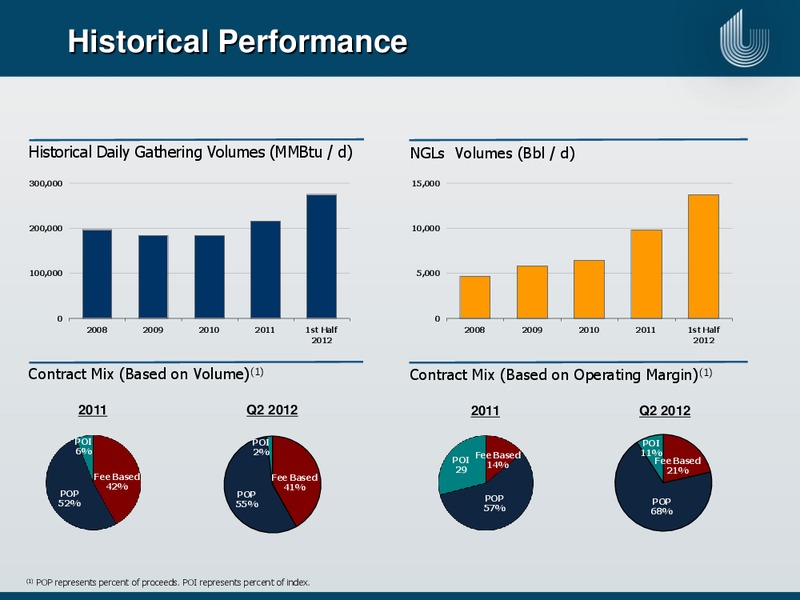Viewport: 800px width, 600px height.
Task: Click 1st Half 2012 orange bar in NGLs chart
Action: (704, 256)
